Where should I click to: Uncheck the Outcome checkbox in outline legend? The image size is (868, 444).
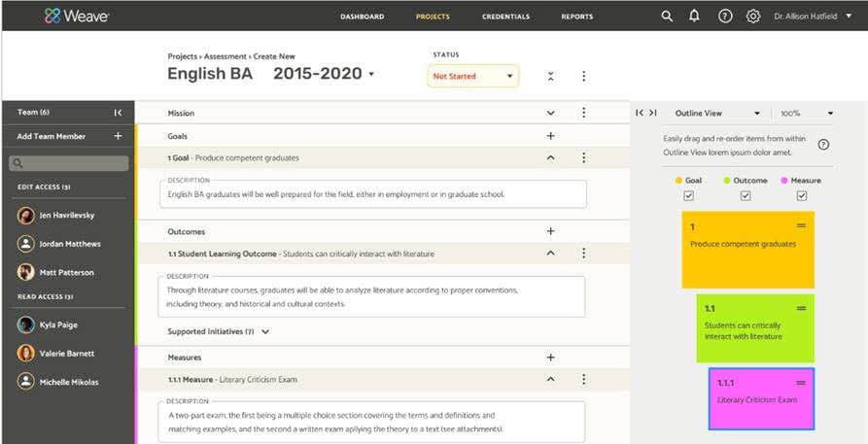[746, 195]
